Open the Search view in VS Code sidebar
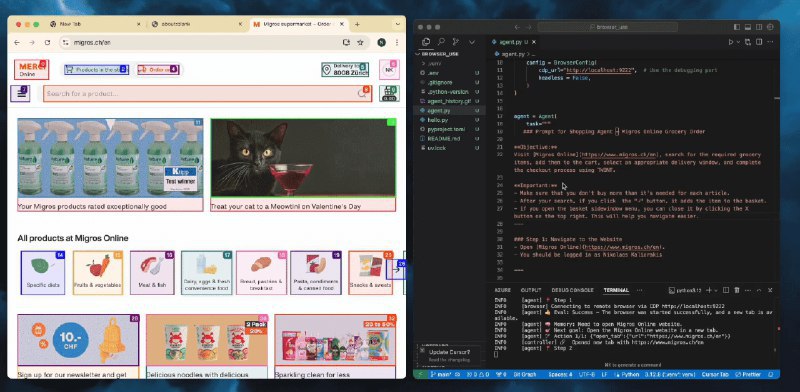 pos(441,42)
